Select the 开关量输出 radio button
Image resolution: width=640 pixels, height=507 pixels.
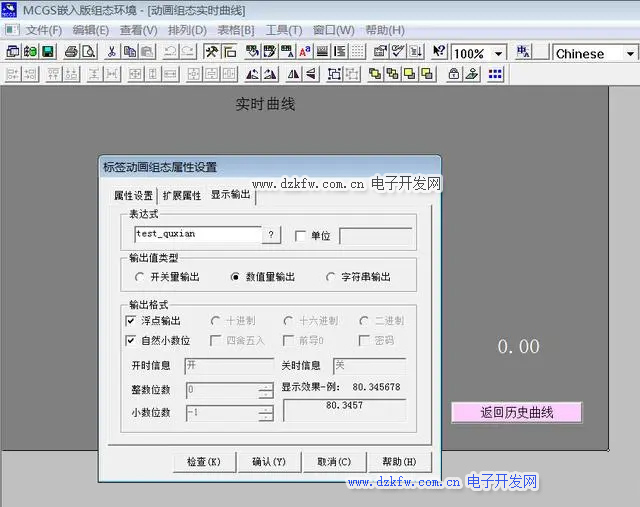(139, 277)
